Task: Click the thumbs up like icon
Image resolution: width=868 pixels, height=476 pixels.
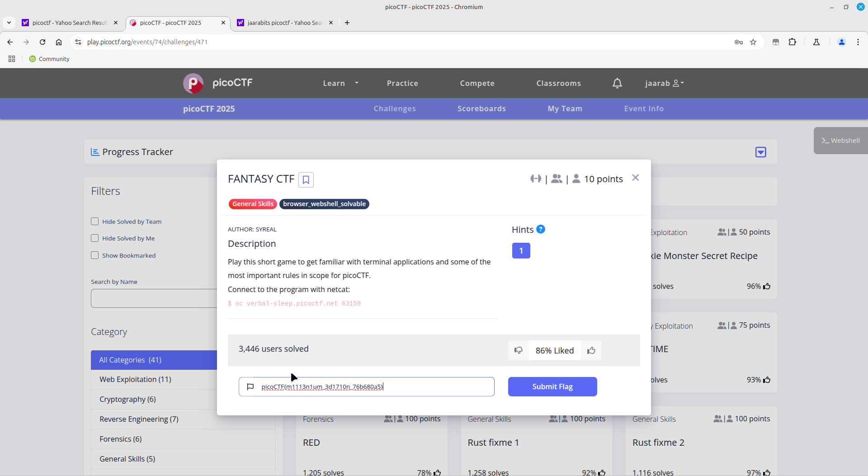Action: point(591,350)
